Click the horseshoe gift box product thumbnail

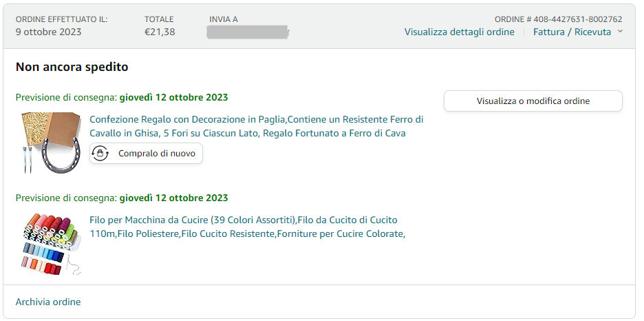[x=47, y=142]
